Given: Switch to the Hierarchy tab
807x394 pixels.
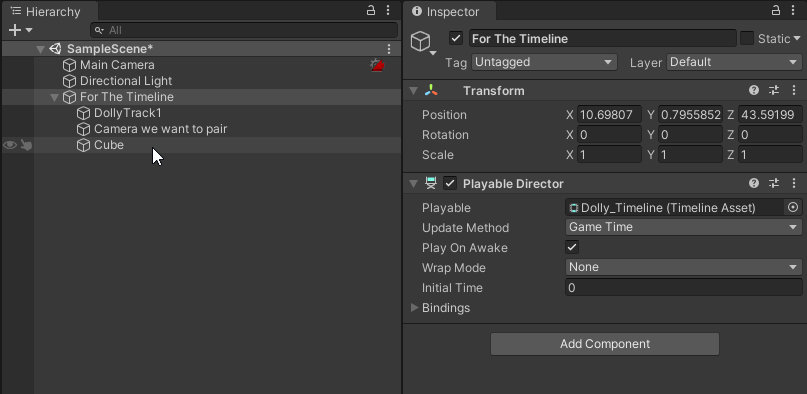Looking at the screenshot, I should click(x=50, y=11).
